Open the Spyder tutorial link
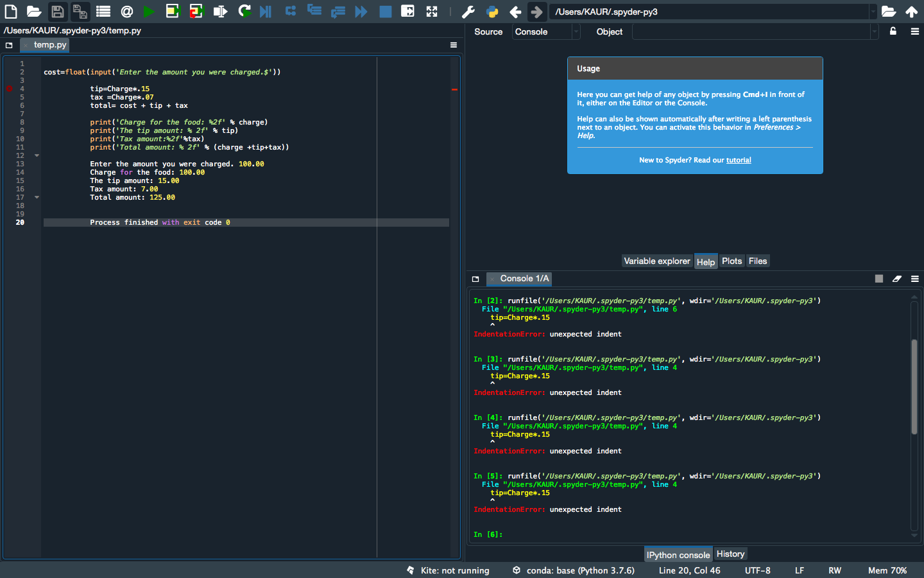The height and width of the screenshot is (578, 924). [x=739, y=160]
